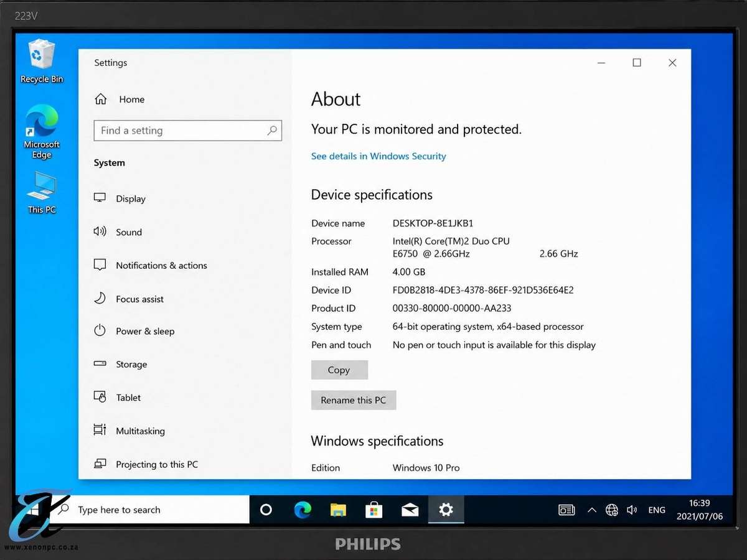Screen dimensions: 747x560
Task: Open the ENG language selector
Action: (x=657, y=510)
